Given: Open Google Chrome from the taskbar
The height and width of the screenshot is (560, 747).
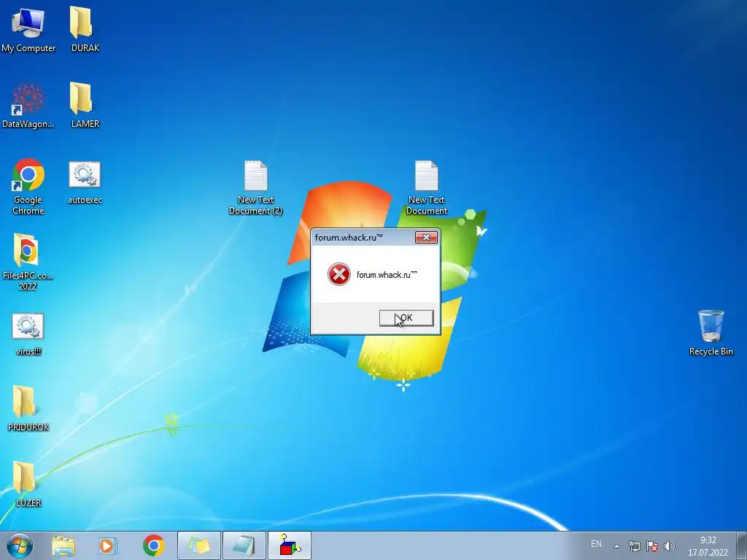Looking at the screenshot, I should (153, 545).
